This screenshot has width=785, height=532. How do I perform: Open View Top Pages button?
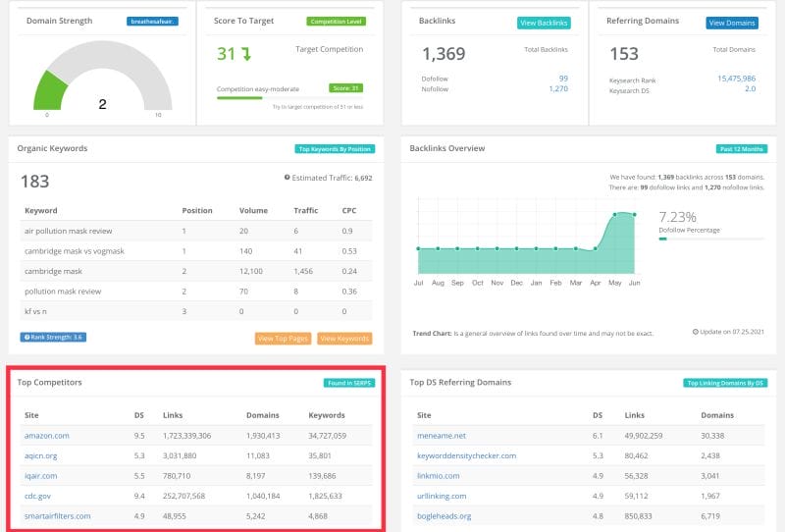coord(283,339)
